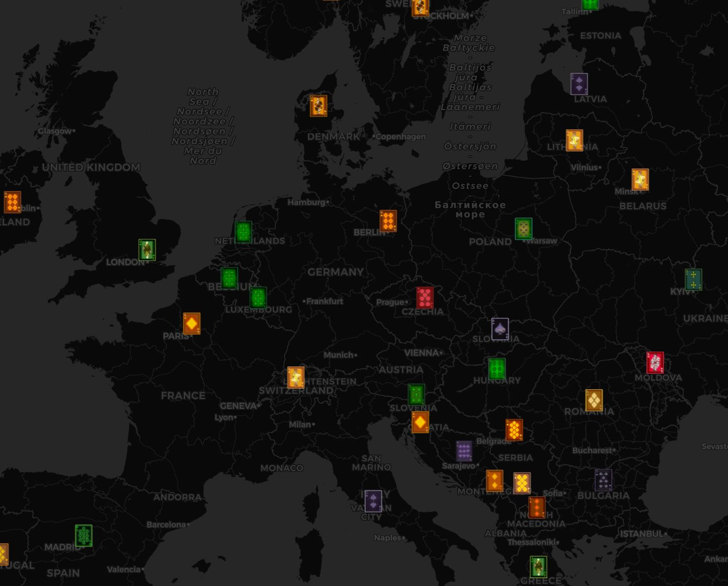Click the red card above Moldova
Screen dimensions: 728x586
pyautogui.click(x=655, y=363)
